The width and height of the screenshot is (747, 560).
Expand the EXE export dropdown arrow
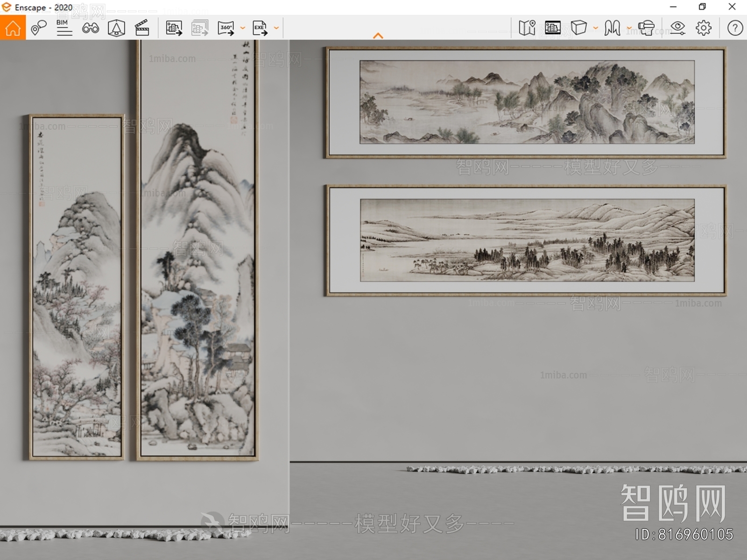tap(276, 28)
